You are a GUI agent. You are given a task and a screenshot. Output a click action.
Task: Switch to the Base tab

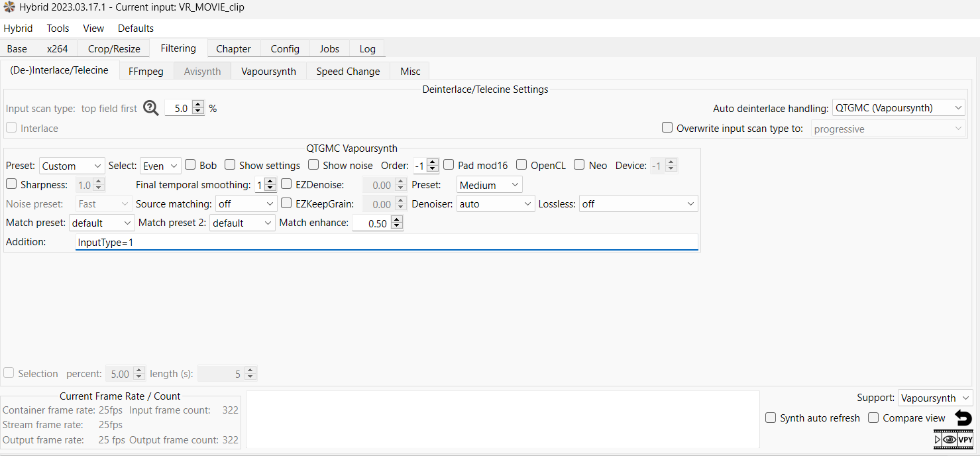pyautogui.click(x=17, y=48)
